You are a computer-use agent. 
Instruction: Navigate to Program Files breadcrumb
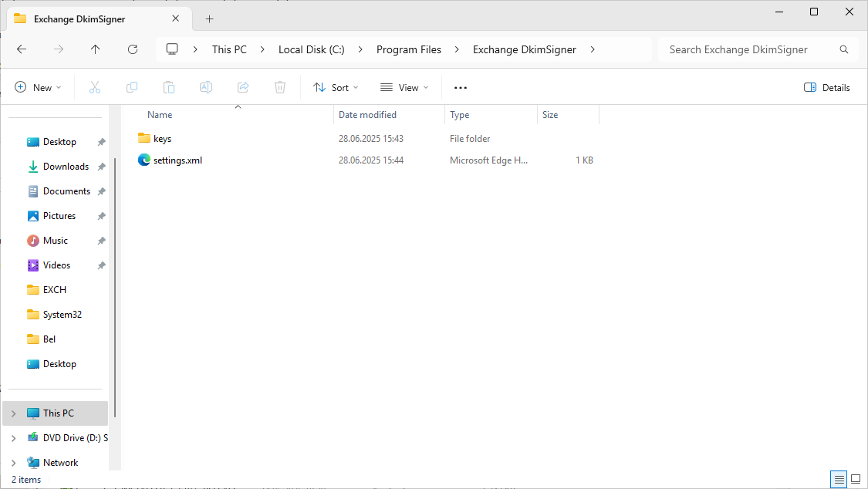pyautogui.click(x=408, y=49)
